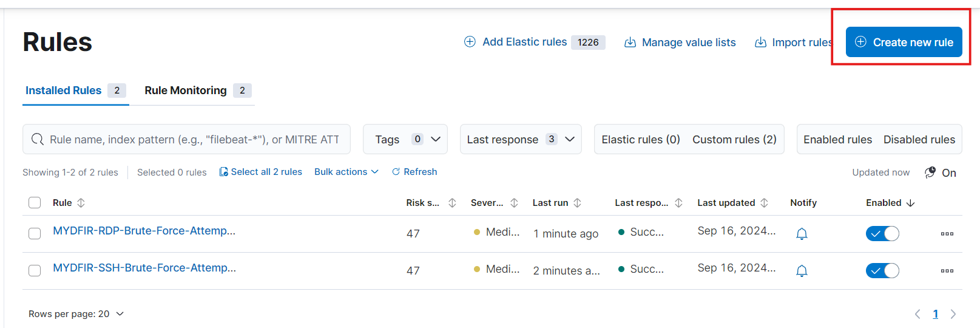Click Create new rule button
This screenshot has width=980, height=328.
(904, 42)
